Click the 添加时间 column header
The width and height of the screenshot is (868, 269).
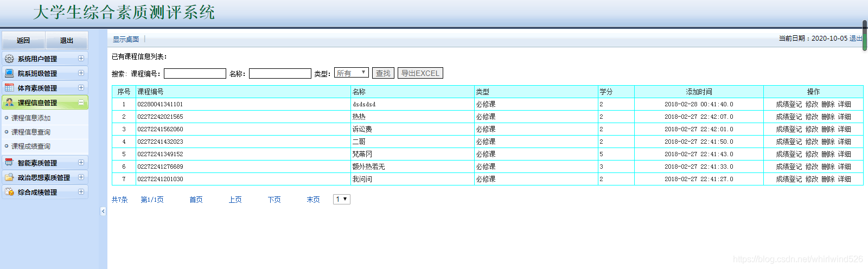699,92
